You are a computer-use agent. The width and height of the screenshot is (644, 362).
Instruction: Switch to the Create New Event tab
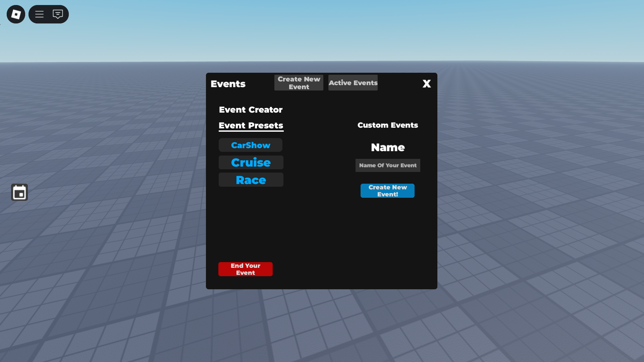click(299, 82)
